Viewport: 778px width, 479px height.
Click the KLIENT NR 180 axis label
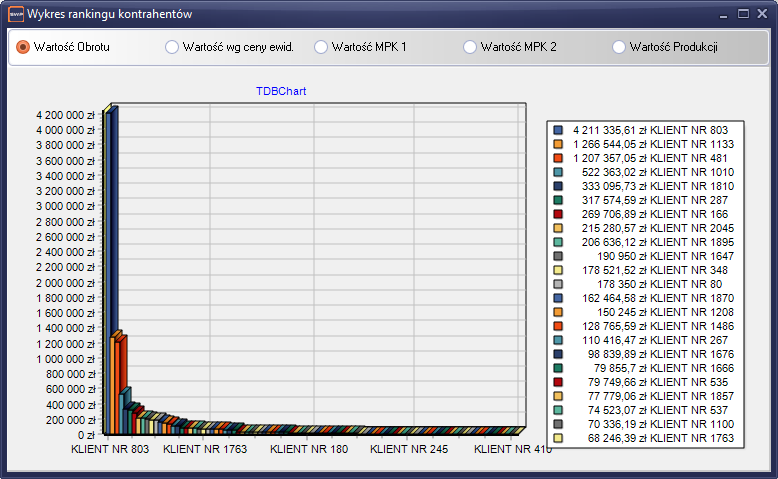coord(309,450)
